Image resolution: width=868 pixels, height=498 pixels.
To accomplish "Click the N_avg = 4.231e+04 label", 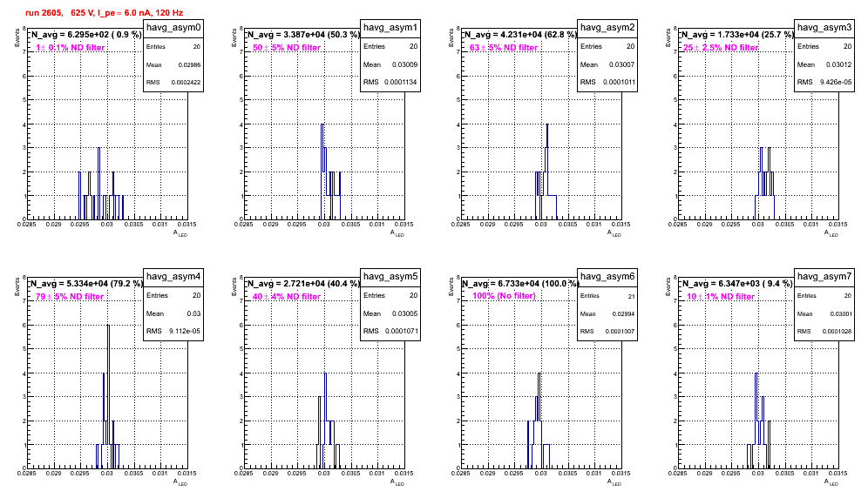I will point(520,35).
